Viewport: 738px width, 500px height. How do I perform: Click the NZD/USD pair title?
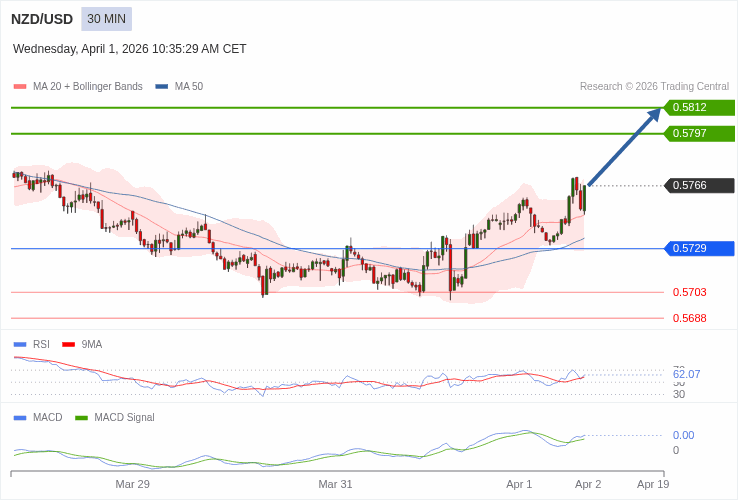click(42, 19)
